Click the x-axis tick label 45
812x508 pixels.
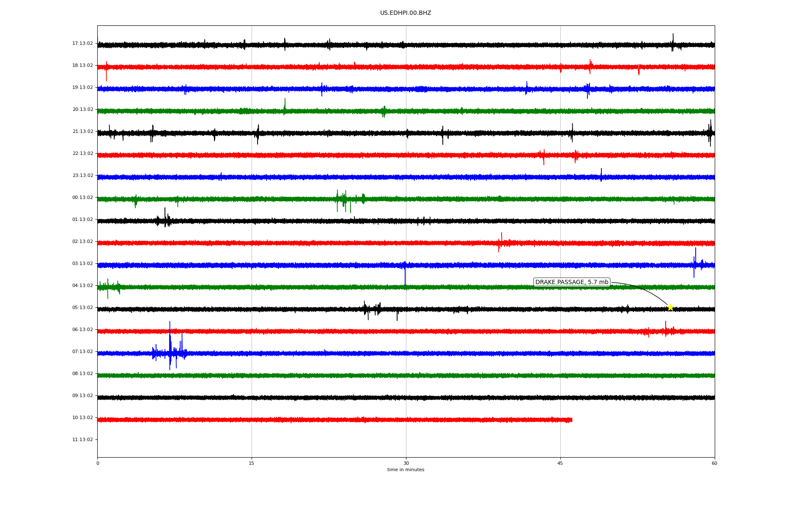coord(560,463)
